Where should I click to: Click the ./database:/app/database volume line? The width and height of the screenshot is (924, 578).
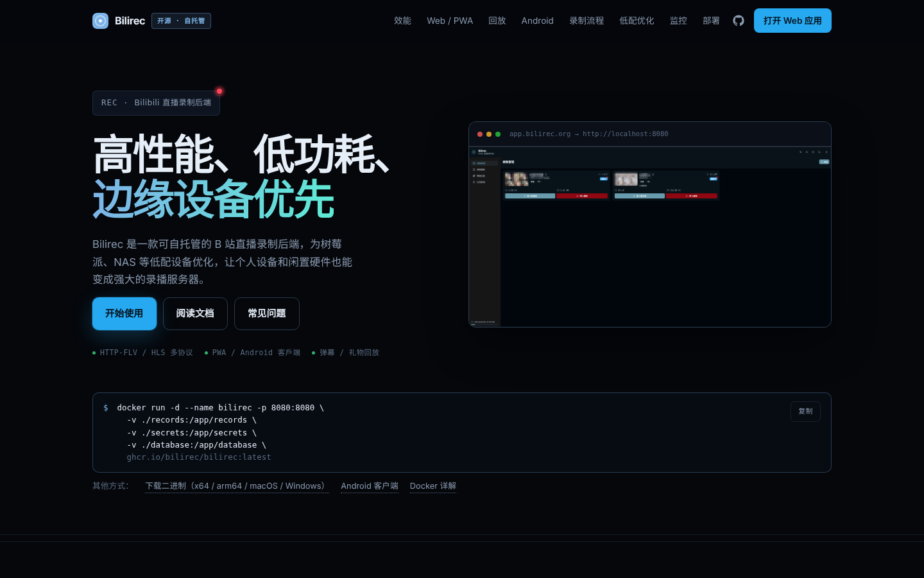[x=196, y=445]
